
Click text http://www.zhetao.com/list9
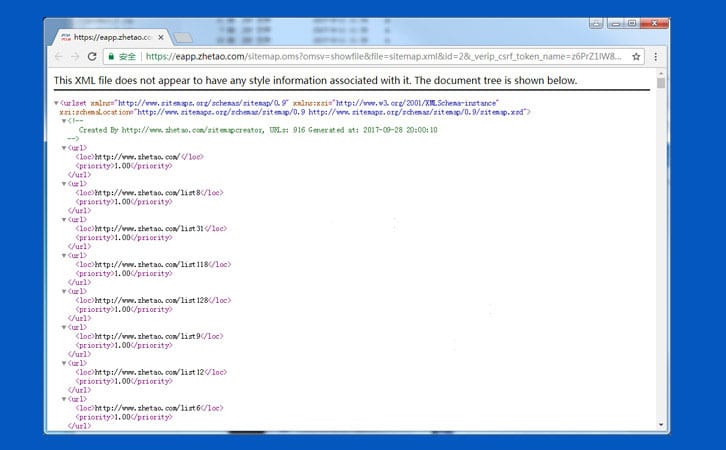147,336
